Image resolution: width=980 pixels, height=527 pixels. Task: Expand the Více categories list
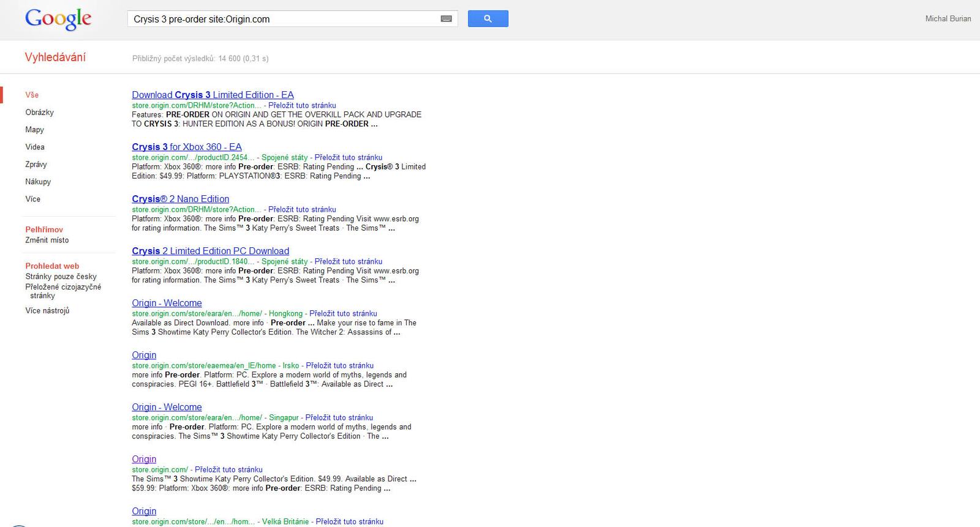click(33, 199)
